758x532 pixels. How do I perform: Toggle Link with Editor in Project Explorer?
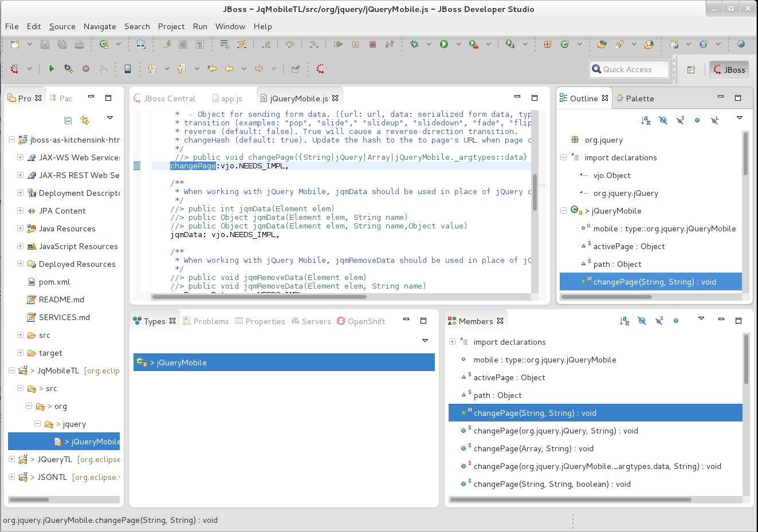point(85,120)
